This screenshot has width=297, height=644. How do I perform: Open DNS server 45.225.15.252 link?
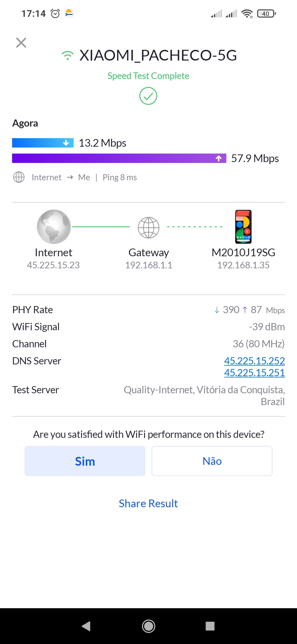(x=254, y=361)
